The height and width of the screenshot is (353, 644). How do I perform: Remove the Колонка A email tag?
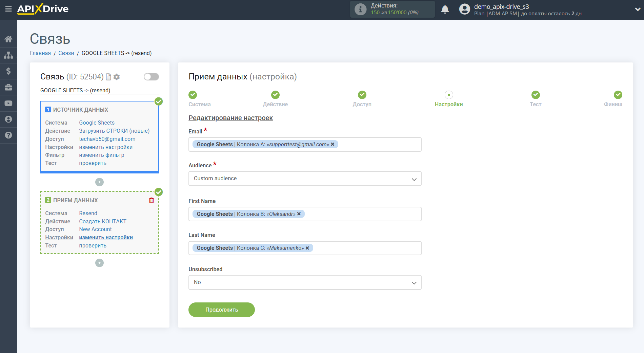click(x=333, y=144)
